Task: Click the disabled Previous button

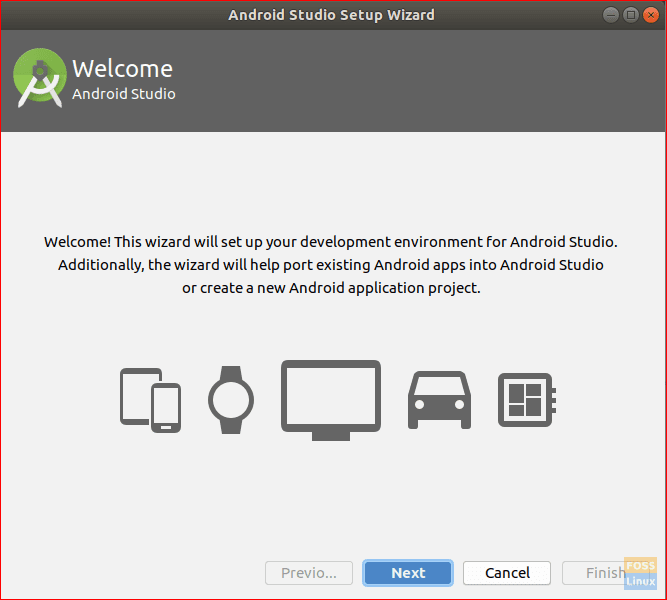Action: tap(309, 573)
